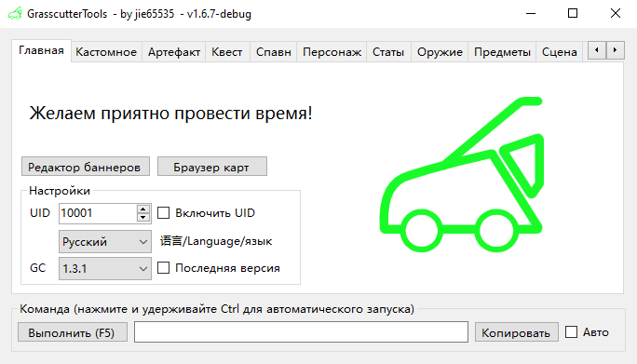637x364 pixels.
Task: Open the Предметы tab
Action: pos(502,52)
